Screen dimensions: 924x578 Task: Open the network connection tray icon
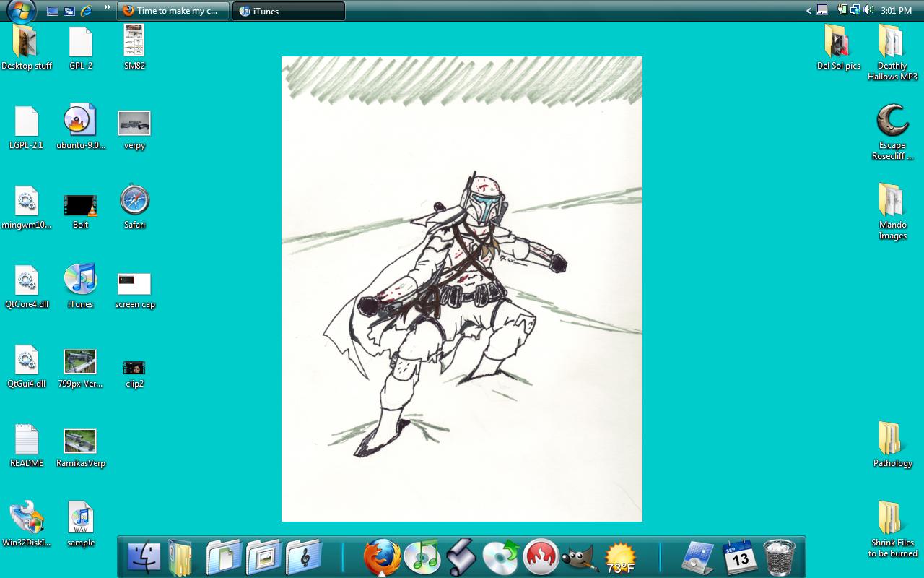coord(855,10)
